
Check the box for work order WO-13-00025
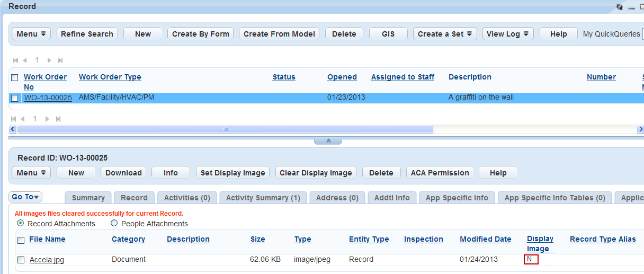[x=15, y=98]
